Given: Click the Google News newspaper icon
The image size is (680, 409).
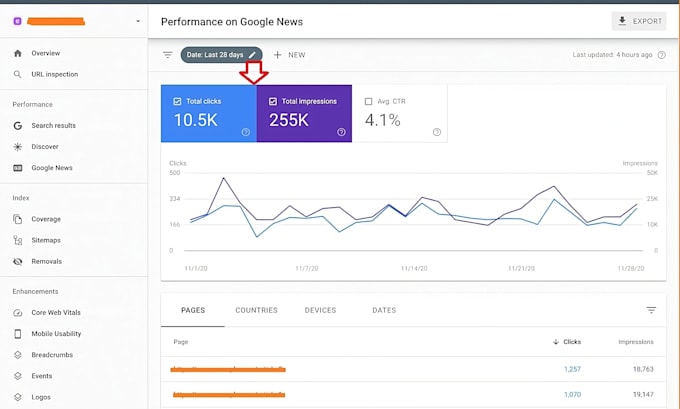Looking at the screenshot, I should coord(17,168).
